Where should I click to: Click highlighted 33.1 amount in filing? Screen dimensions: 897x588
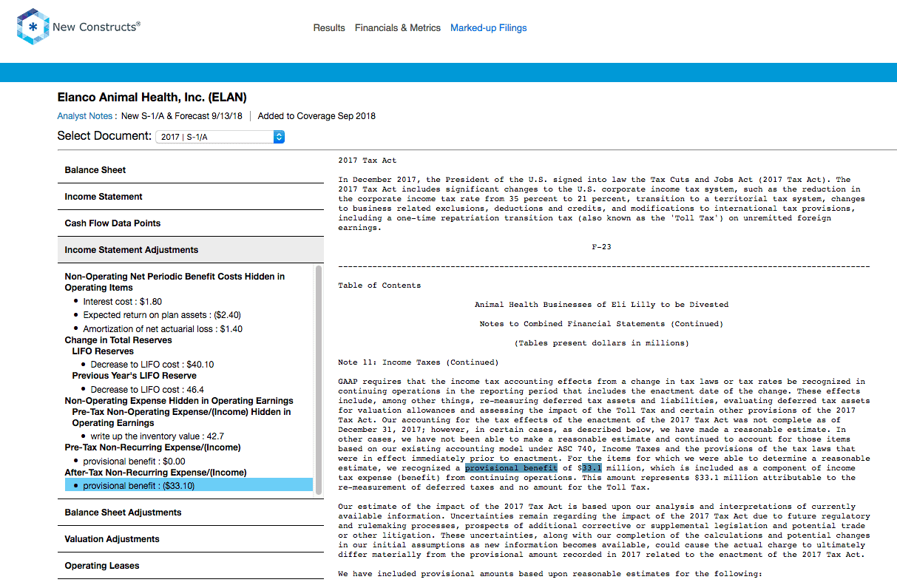[x=592, y=468]
